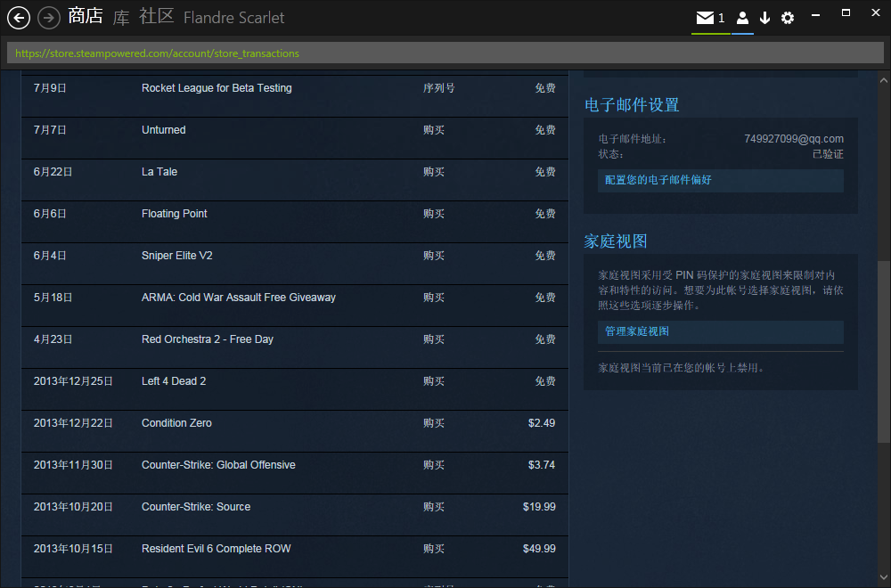Click the 2013年10月15日 date cell

pos(73,549)
